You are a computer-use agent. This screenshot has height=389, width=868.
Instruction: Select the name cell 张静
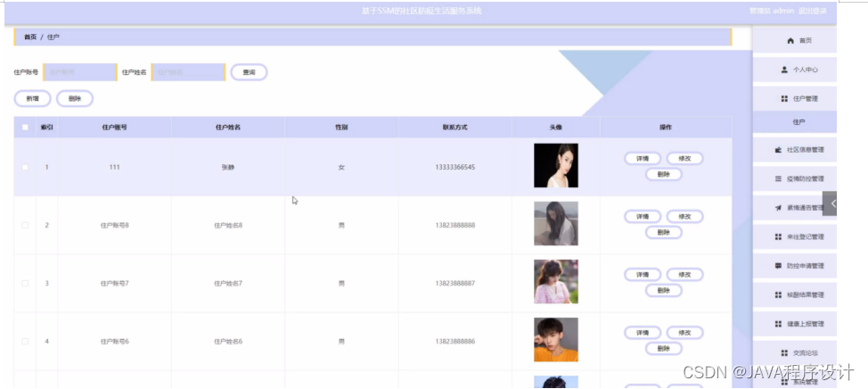[x=228, y=168]
